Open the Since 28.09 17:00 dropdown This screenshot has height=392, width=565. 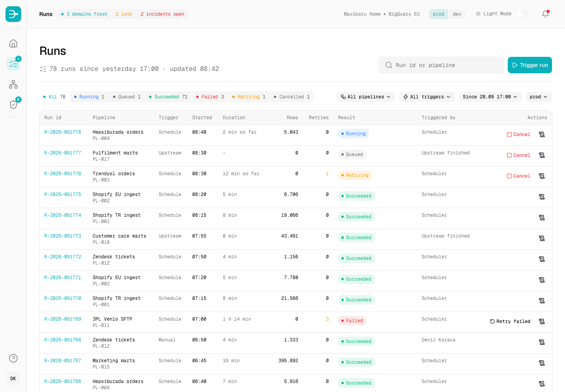[490, 97]
